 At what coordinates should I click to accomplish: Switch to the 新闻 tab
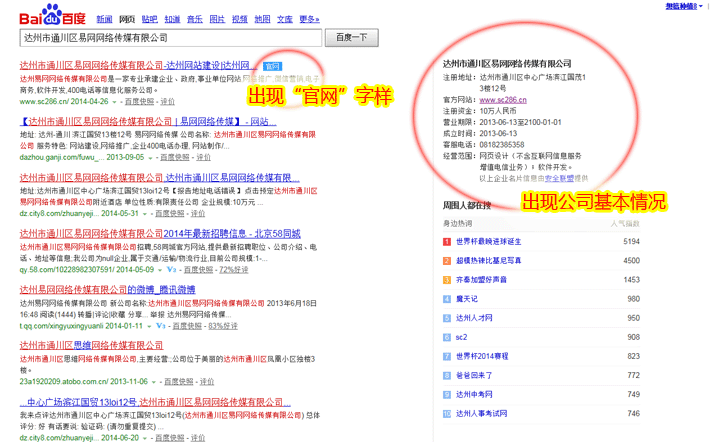[x=103, y=18]
